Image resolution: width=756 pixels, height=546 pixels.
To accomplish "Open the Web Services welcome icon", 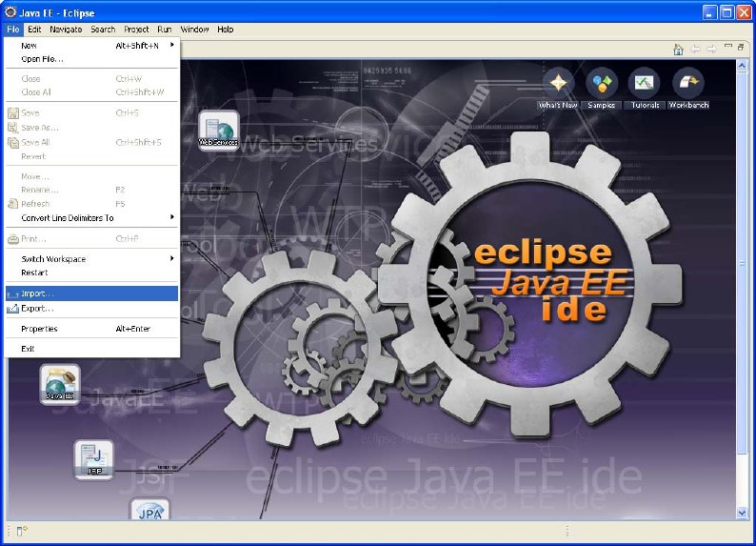I will (x=219, y=130).
